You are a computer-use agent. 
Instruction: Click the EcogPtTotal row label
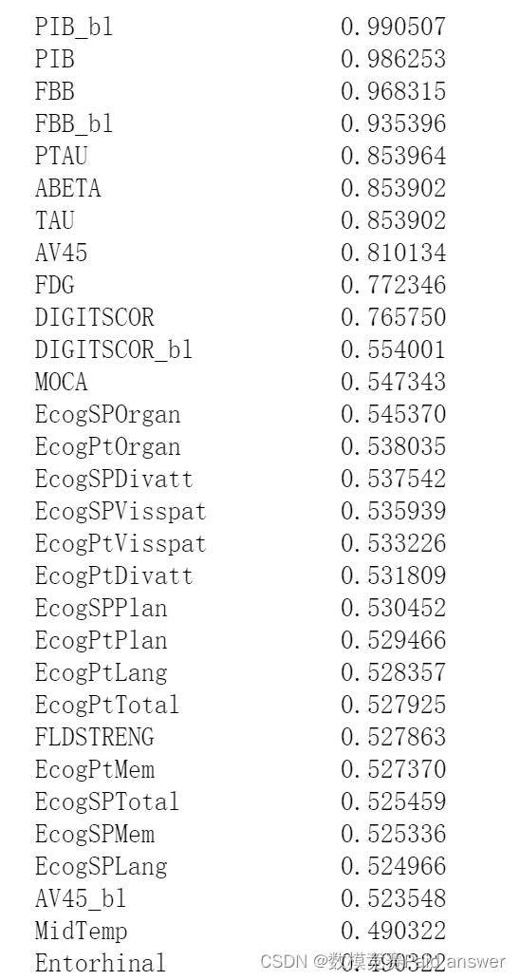click(106, 705)
